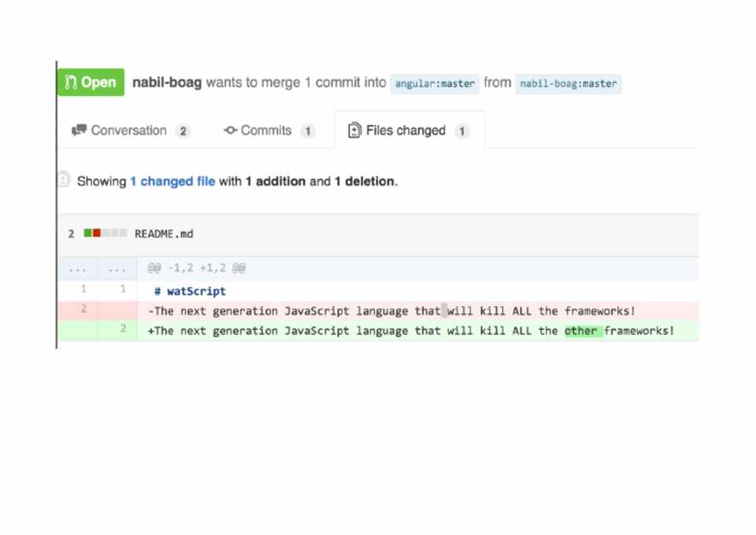Expand hidden lines via left ellipsis cell

tap(77, 269)
